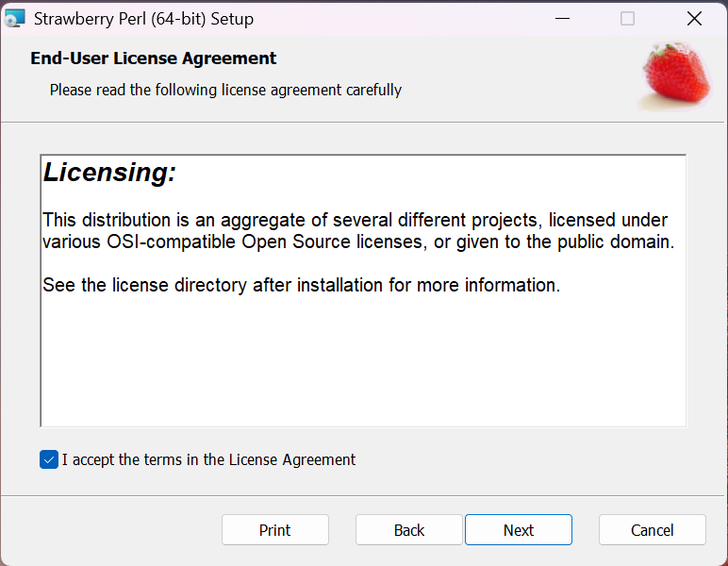Print the license agreement
The height and width of the screenshot is (566, 728).
click(274, 530)
